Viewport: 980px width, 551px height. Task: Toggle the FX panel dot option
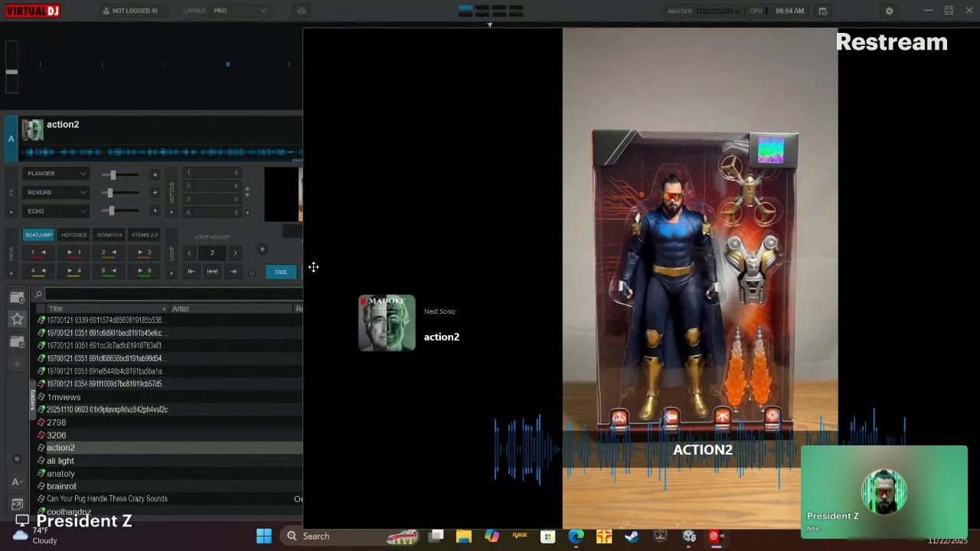tap(11, 211)
